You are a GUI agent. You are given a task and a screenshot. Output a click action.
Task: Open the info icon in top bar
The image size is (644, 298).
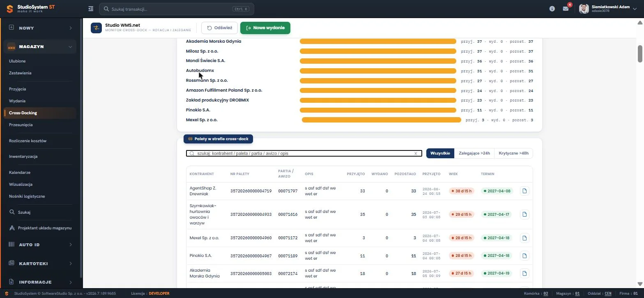(x=552, y=9)
